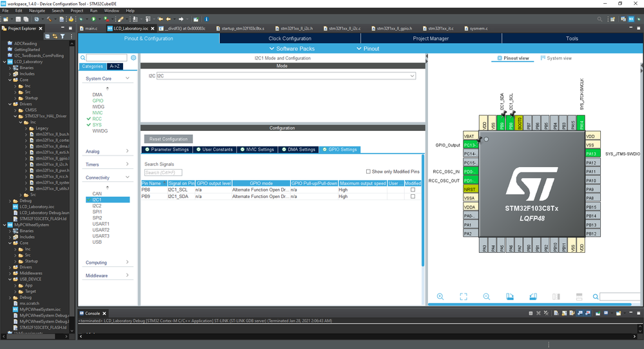Click the hammer Build icon
Screen dimensions: 644x349
(x=49, y=19)
